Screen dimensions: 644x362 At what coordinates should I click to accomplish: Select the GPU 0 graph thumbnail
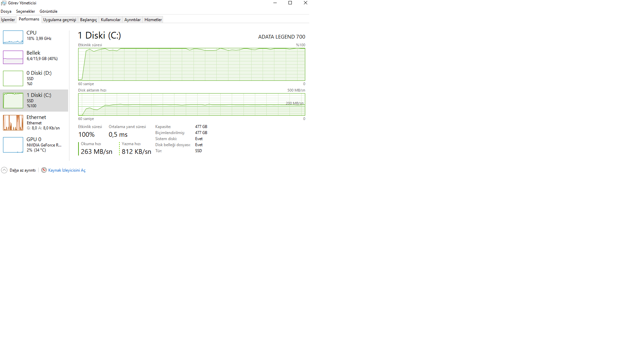[13, 144]
